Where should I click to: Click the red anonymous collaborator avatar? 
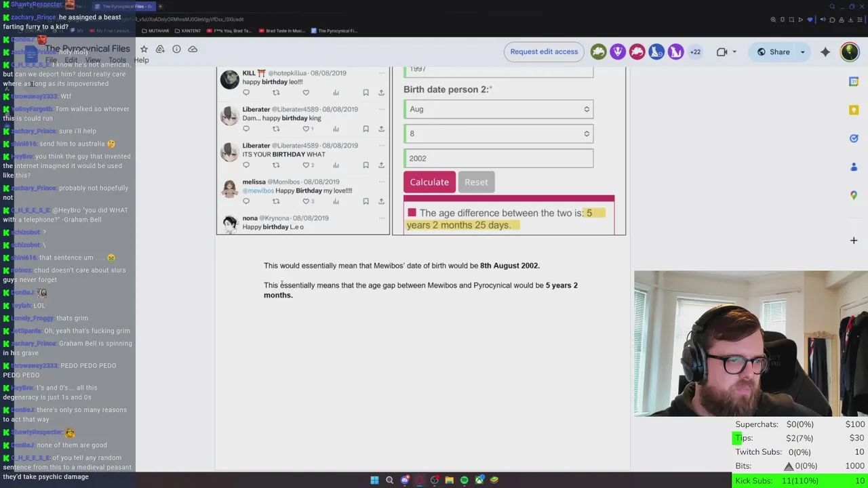637,52
